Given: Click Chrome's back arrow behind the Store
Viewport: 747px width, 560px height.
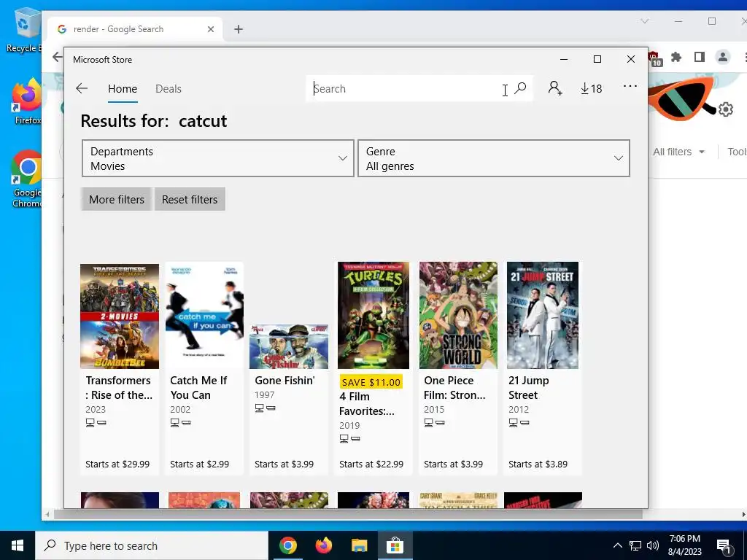Looking at the screenshot, I should (57, 57).
